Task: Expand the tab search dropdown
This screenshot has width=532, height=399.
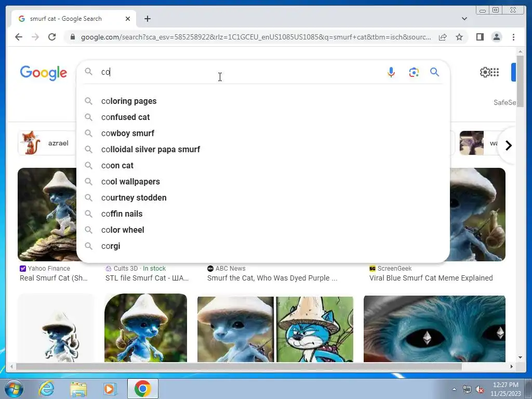Action: [x=464, y=19]
